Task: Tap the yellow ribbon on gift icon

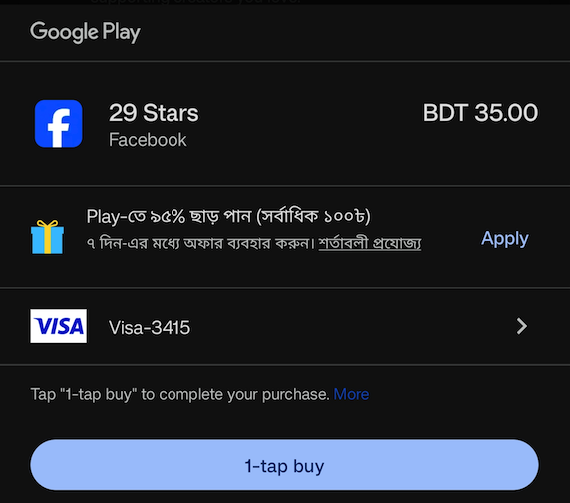Action: (48, 237)
